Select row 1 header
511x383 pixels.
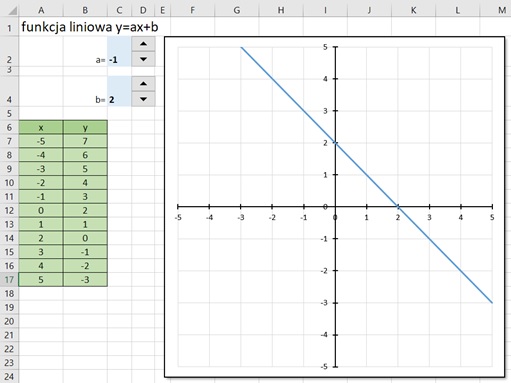coord(9,28)
